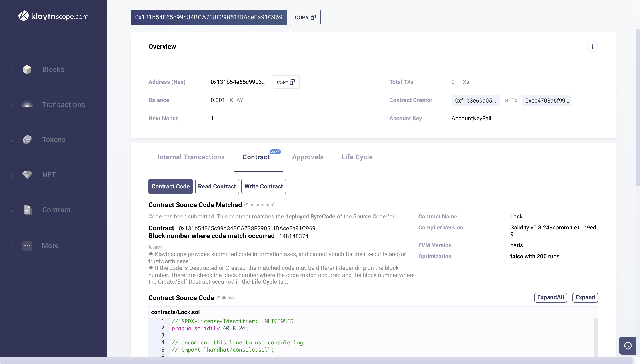640x364 pixels.
Task: Select the Read Contract button
Action: (x=217, y=186)
